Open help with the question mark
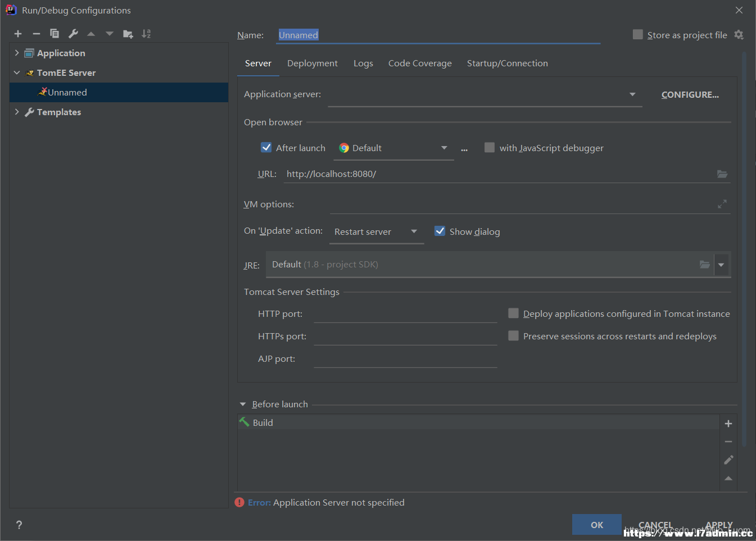The height and width of the screenshot is (541, 756). click(x=19, y=525)
